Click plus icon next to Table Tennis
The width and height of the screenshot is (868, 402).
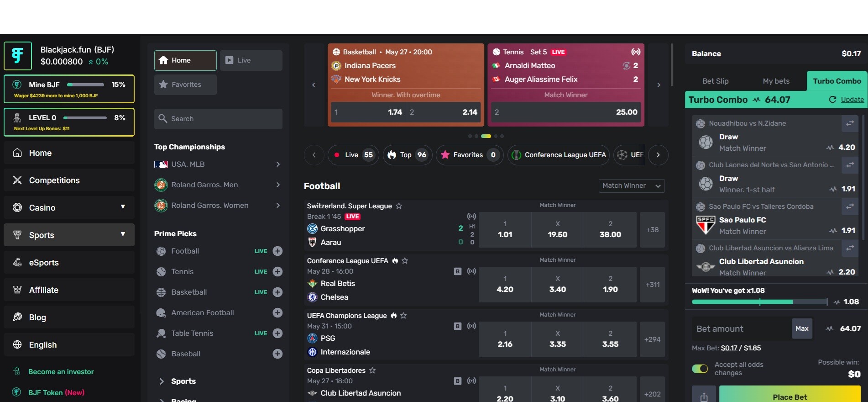pyautogui.click(x=277, y=333)
